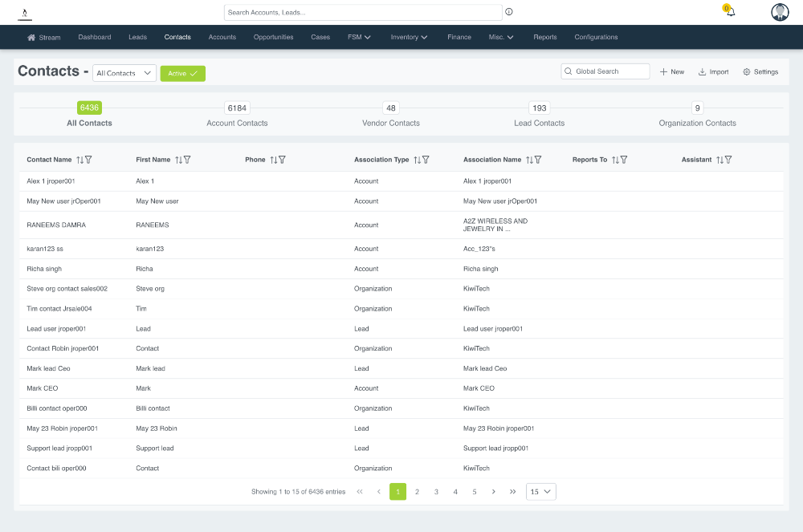
Task: Click the Import button
Action: tap(713, 72)
